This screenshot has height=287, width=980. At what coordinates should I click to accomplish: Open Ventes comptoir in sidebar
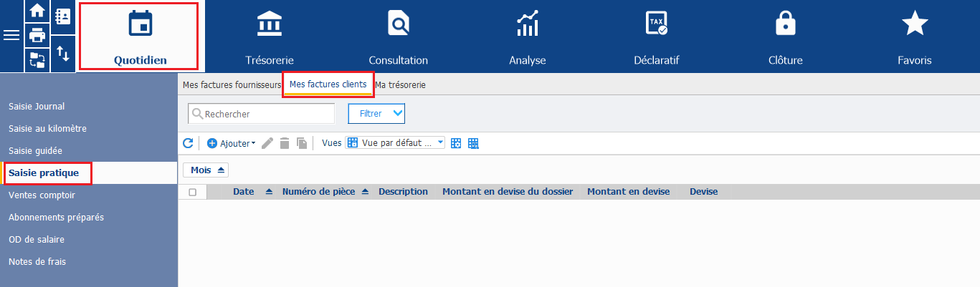(x=89, y=195)
